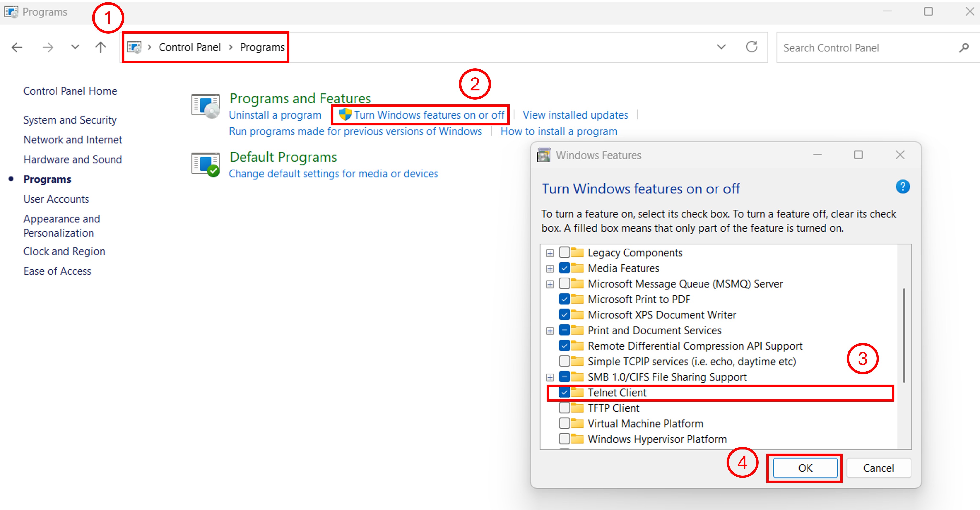Viewport: 980px width, 510px height.
Task: Open Clock and Region category
Action: [x=64, y=251]
